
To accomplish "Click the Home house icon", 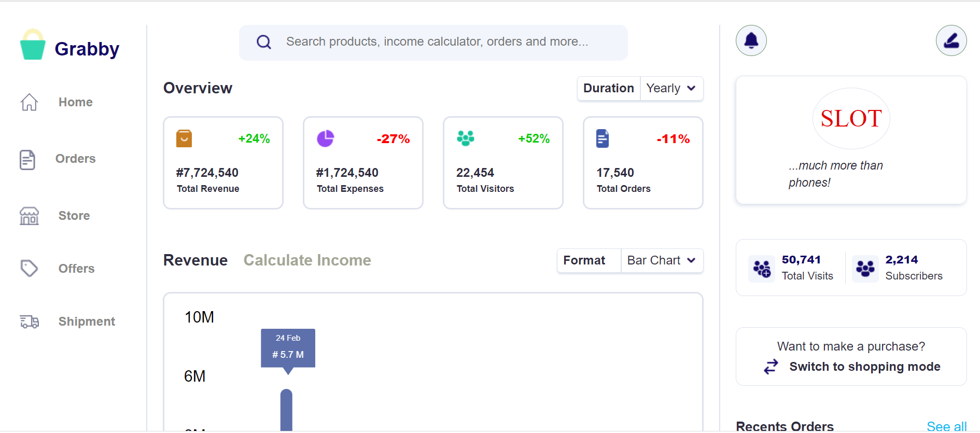I will [29, 102].
